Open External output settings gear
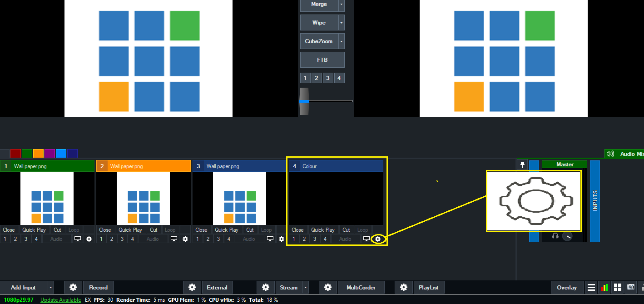This screenshot has width=644, height=304. pos(192,287)
